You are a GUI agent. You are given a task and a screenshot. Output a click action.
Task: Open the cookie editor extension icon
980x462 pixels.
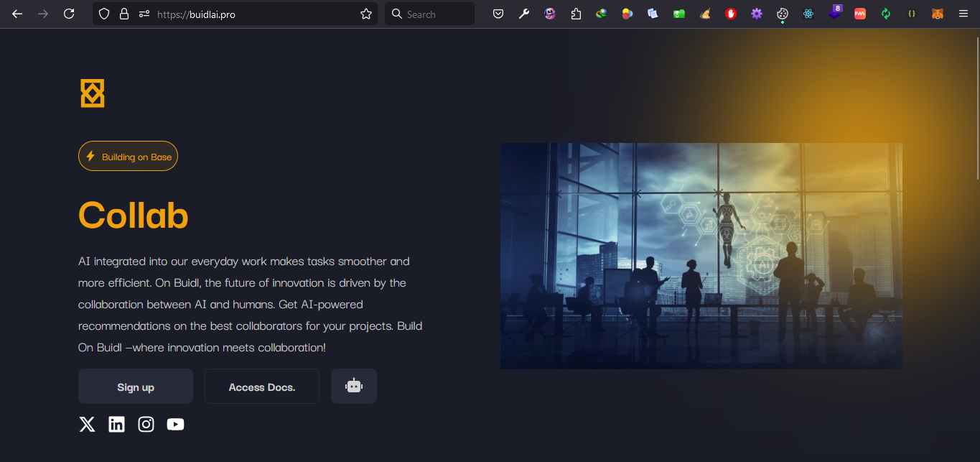pyautogui.click(x=783, y=14)
